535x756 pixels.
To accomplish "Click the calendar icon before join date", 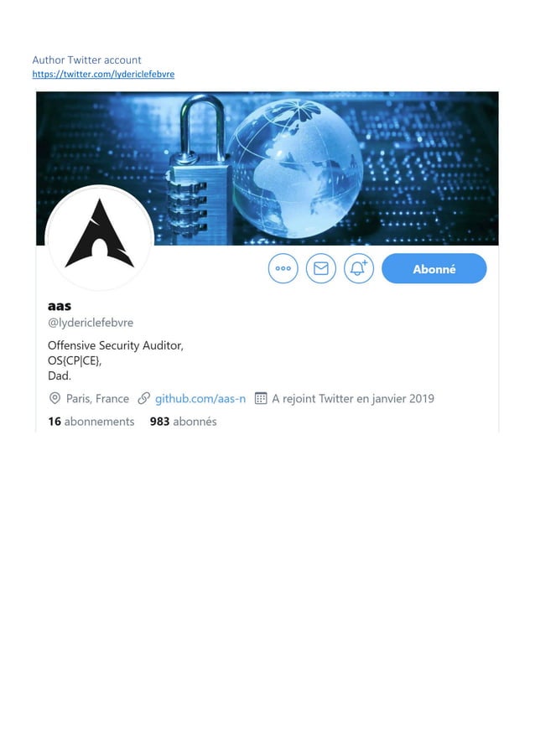I will click(261, 398).
